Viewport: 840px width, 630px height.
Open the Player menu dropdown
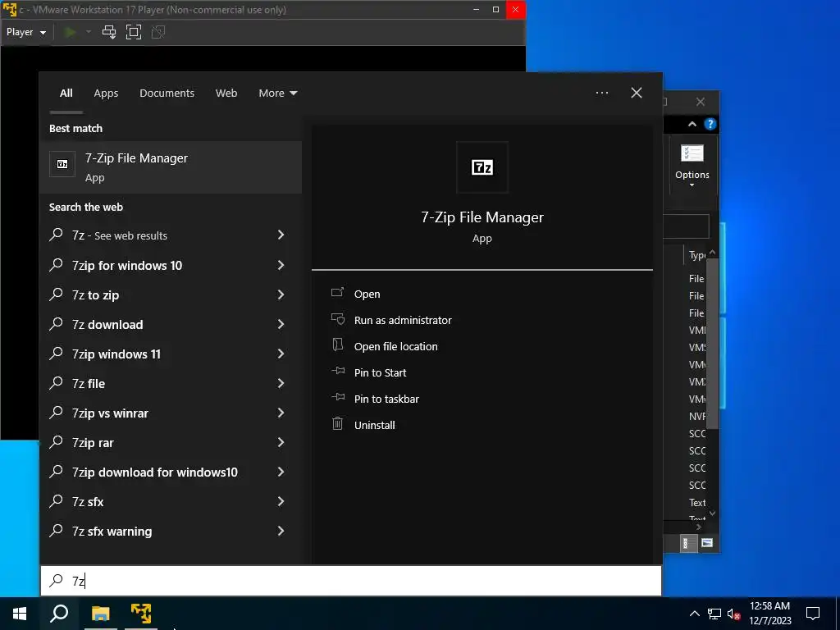(x=25, y=32)
